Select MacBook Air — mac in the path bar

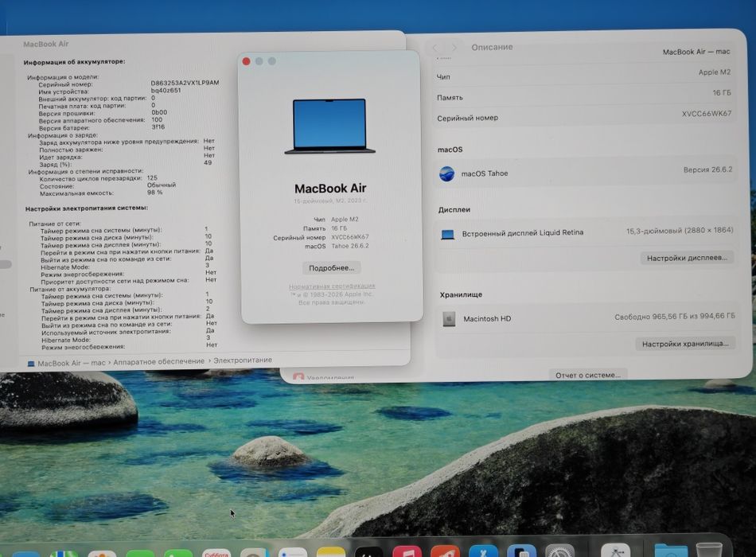point(72,363)
